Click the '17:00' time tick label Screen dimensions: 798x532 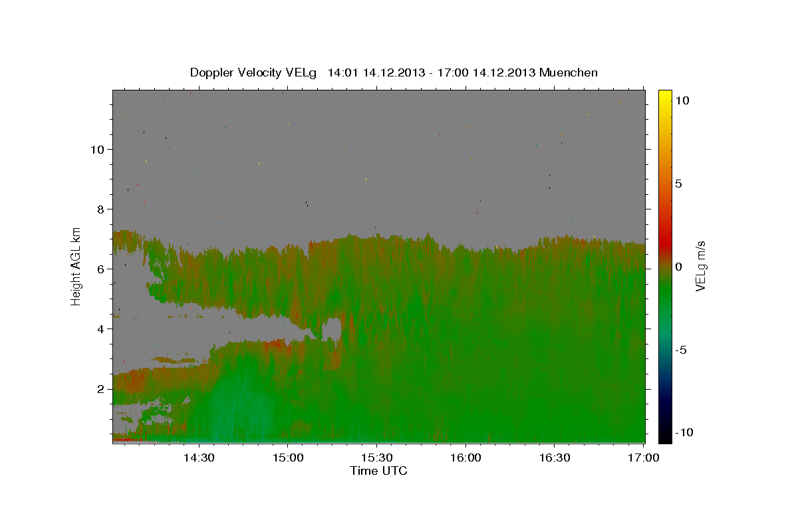pyautogui.click(x=644, y=458)
